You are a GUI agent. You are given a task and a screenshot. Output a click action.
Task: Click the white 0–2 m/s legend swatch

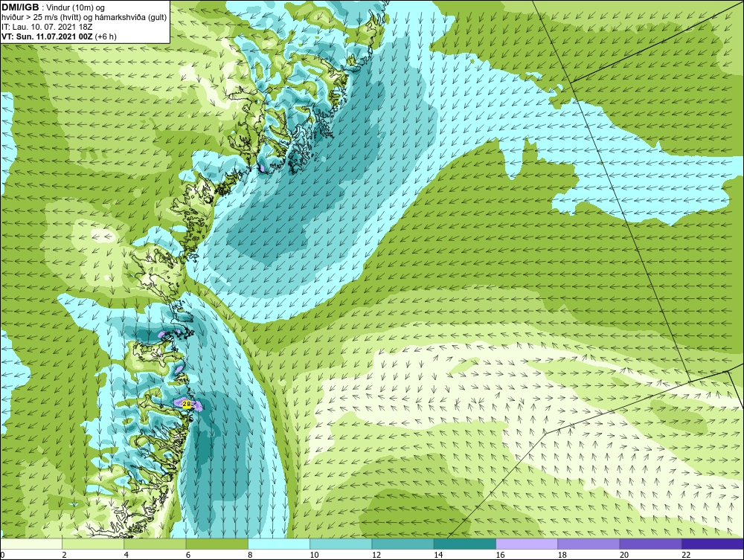31,544
